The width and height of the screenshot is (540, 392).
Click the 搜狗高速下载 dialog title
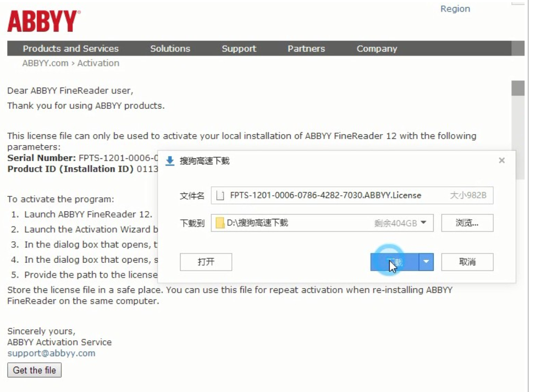pyautogui.click(x=205, y=161)
